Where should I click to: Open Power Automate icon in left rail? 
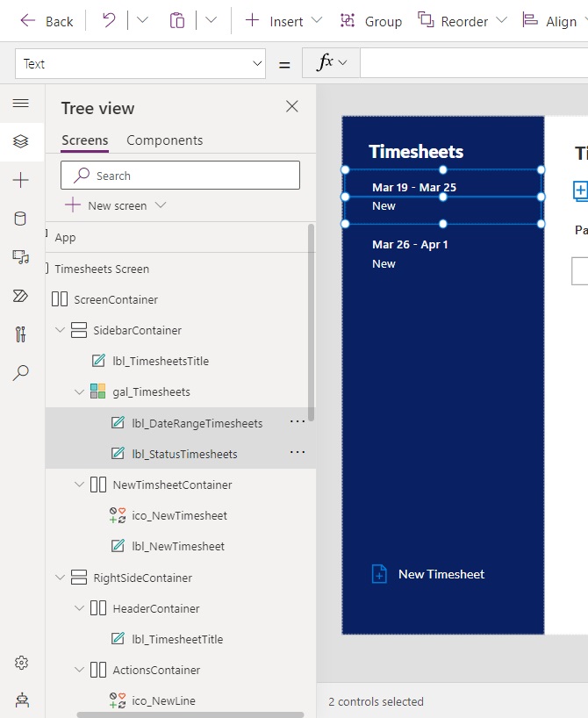tap(21, 296)
